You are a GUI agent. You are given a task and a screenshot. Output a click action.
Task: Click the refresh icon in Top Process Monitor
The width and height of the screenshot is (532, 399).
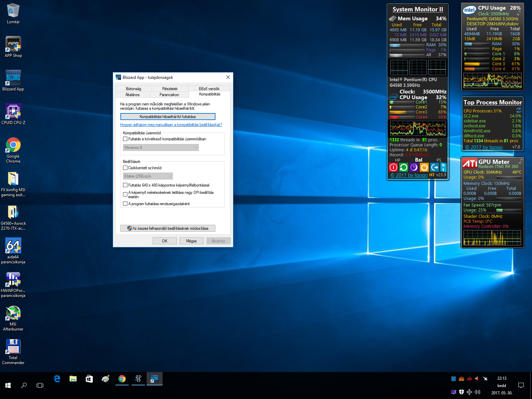(x=518, y=110)
